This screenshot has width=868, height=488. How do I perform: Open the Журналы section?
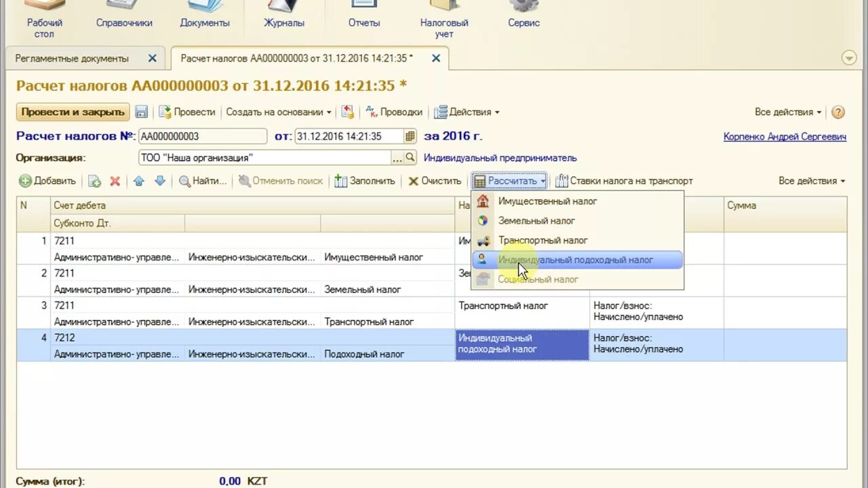(284, 15)
